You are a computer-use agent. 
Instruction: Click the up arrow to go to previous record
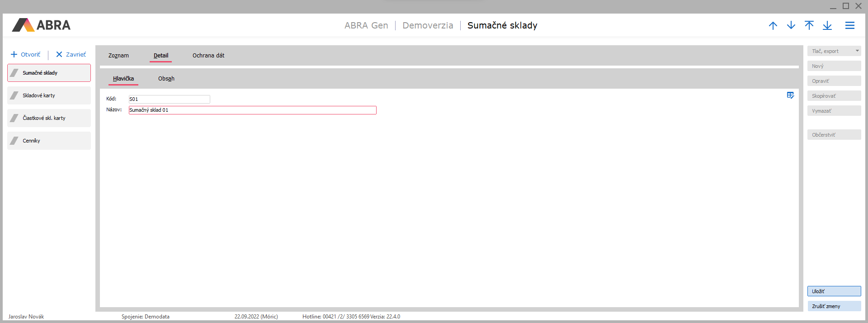coord(773,26)
